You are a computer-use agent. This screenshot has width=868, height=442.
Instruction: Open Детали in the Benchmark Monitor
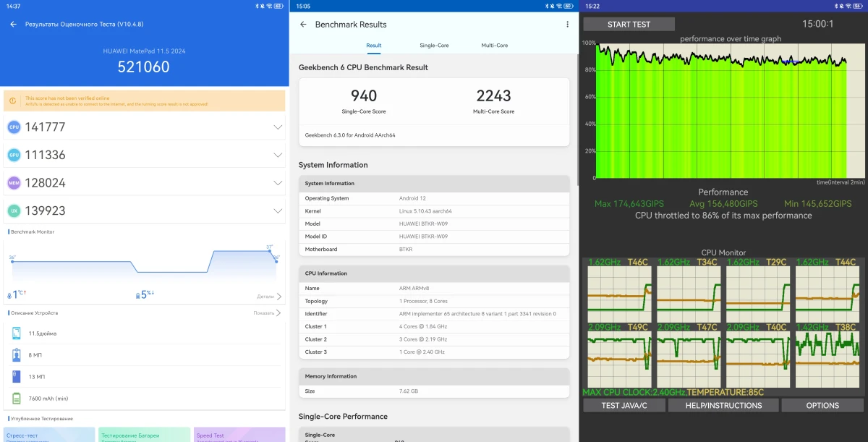[x=268, y=296]
